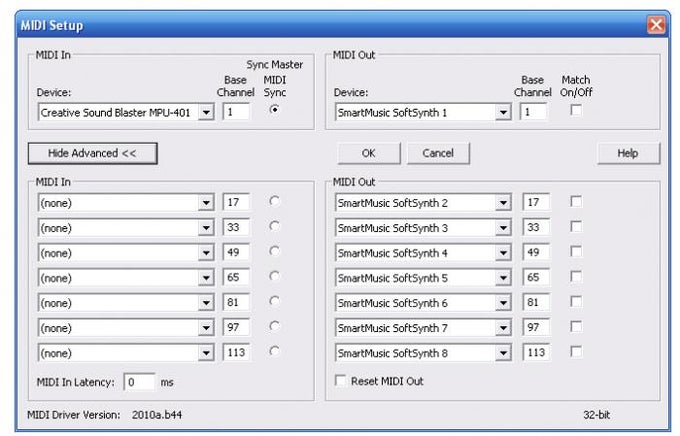Screen dimensions: 680x436
Task: Select the MIDI Sync radio in channel 33 row
Action: (274, 226)
